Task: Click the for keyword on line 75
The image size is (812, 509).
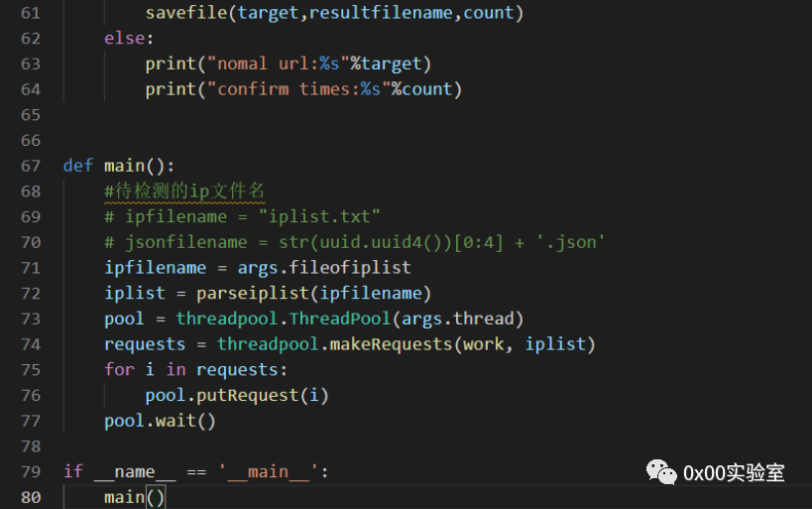Action: coord(119,369)
